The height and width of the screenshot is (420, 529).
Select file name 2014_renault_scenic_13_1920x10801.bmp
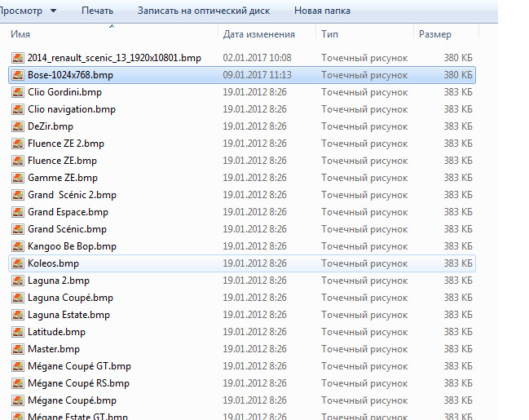pyautogui.click(x=114, y=58)
